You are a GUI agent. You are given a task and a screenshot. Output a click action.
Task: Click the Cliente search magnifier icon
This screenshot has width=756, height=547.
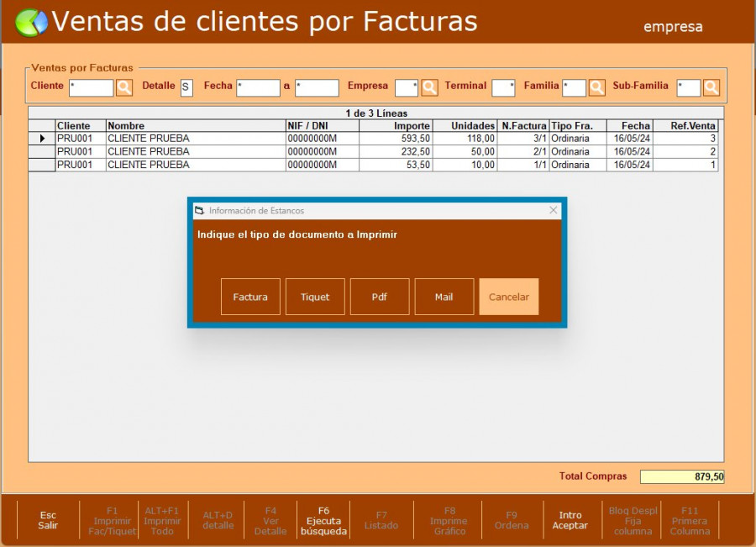coord(124,87)
